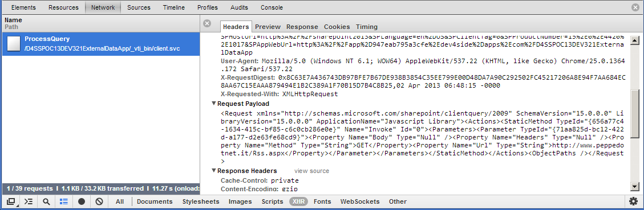Close the request details pane

207,23
